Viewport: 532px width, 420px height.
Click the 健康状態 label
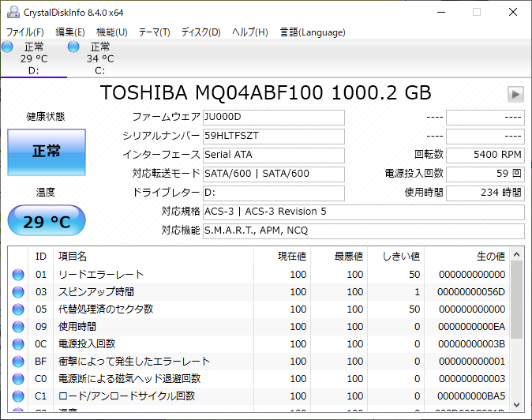coord(46,117)
